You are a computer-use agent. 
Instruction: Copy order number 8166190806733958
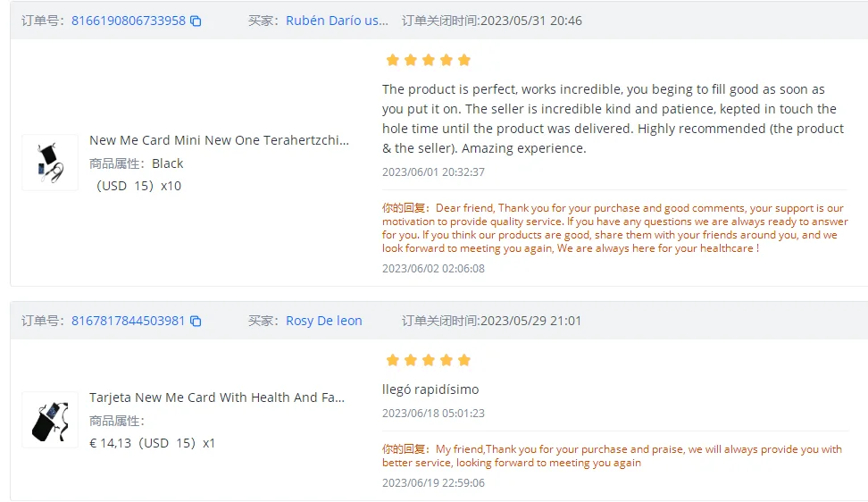(196, 21)
